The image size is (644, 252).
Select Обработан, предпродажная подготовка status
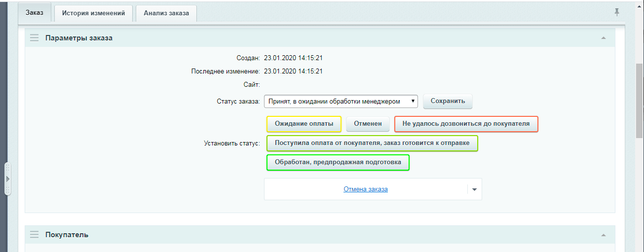[338, 163]
